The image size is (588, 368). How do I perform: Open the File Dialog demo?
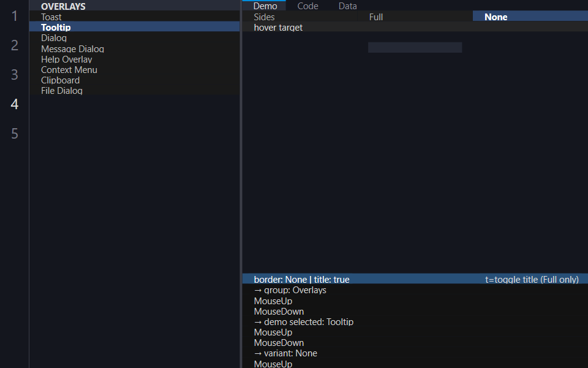tap(134, 91)
